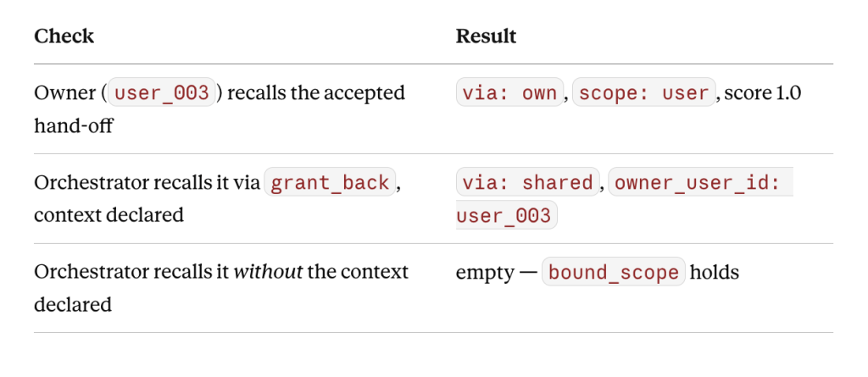The image size is (868, 377).
Task: Click "Orchestrator" in the grant_back row
Action: pyautogui.click(x=90, y=183)
